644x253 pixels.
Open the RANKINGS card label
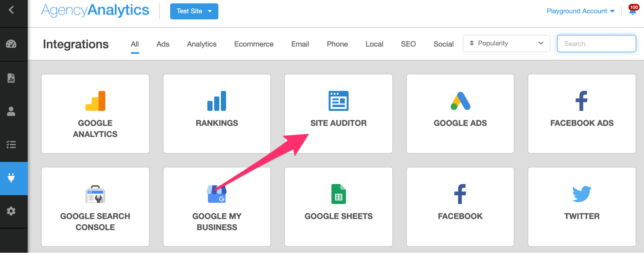(x=217, y=123)
